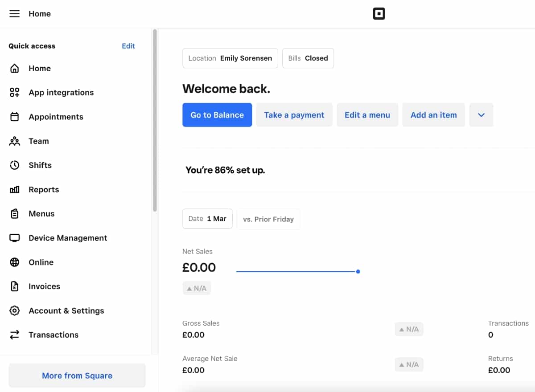535x392 pixels.
Task: Open App integrations page
Action: (61, 93)
